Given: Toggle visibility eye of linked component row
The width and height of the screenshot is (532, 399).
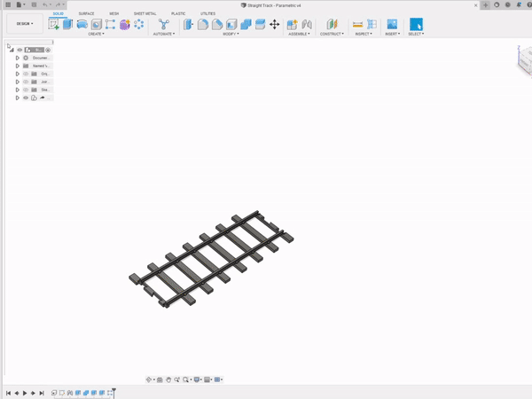Looking at the screenshot, I should (x=26, y=98).
